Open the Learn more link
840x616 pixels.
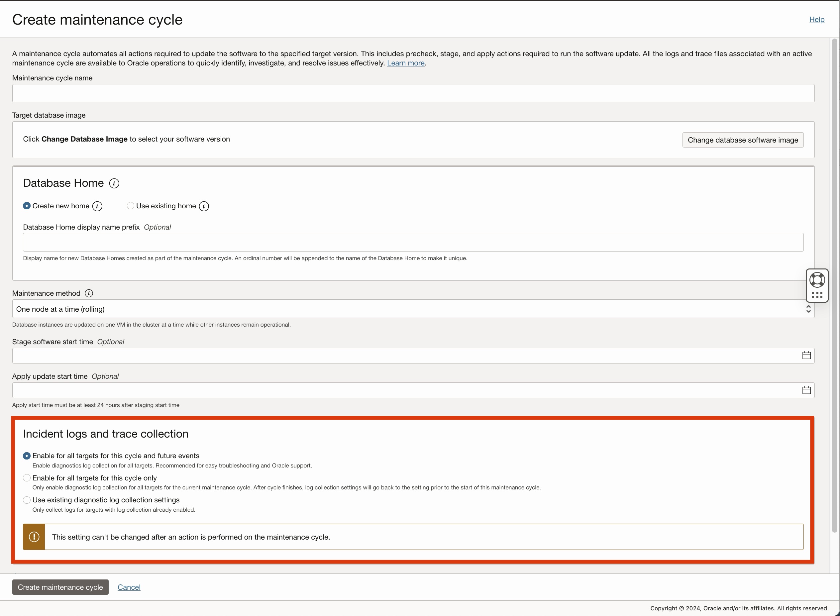click(405, 63)
